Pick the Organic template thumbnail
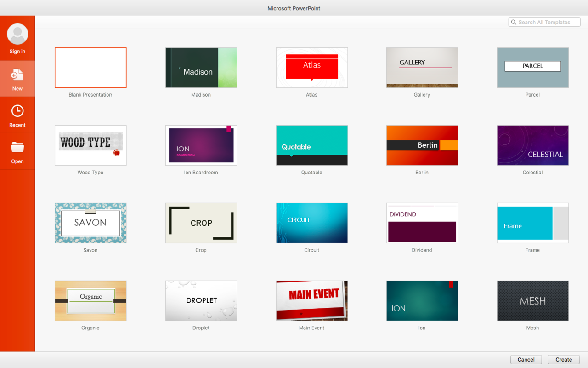Image resolution: width=588 pixels, height=368 pixels. point(90,301)
